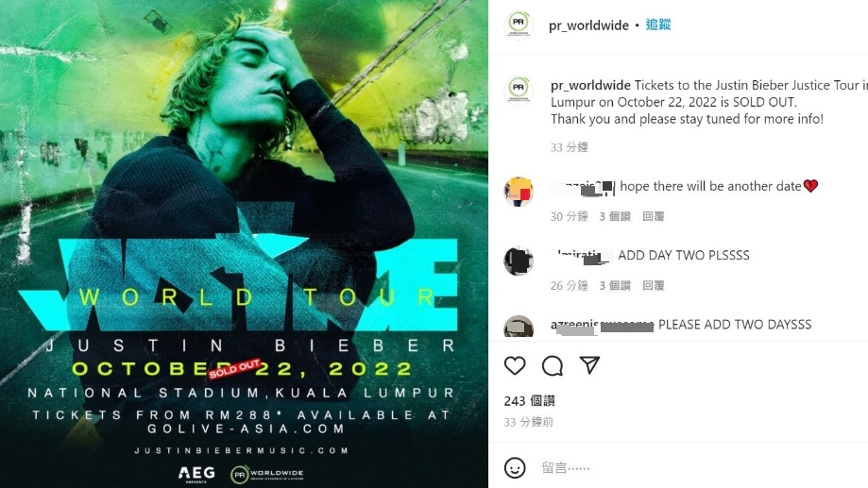Share post using the paper plane icon
868x488 pixels.
click(x=590, y=365)
